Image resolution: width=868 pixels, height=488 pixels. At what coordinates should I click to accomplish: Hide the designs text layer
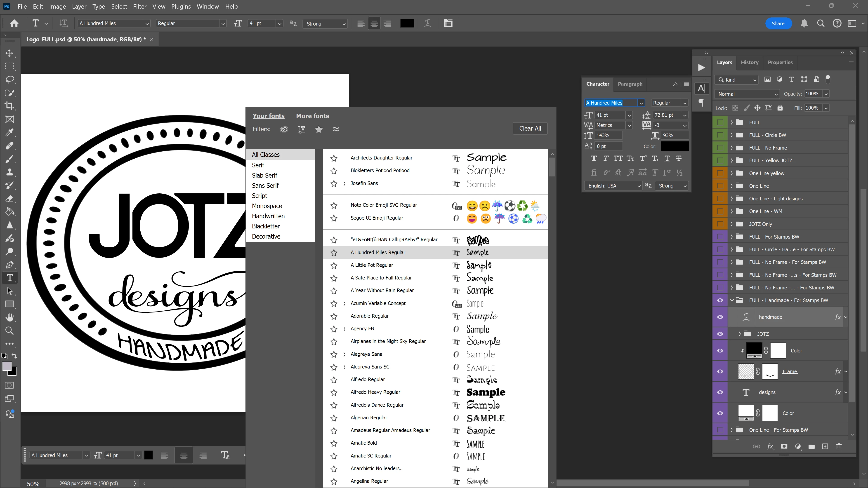[720, 392]
